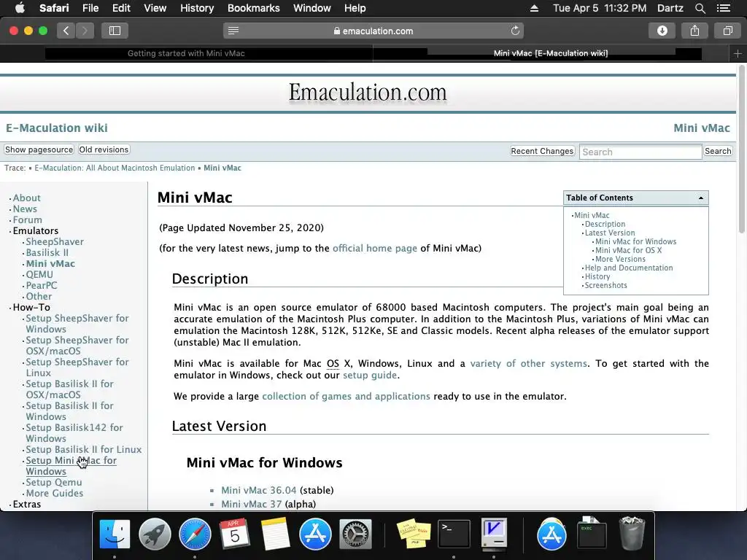Image resolution: width=747 pixels, height=560 pixels.
Task: Open the Bookmarks menu
Action: click(253, 8)
